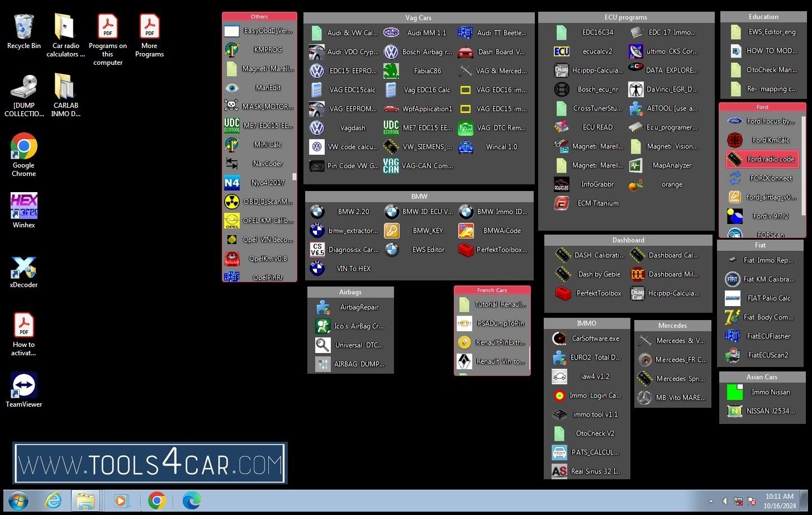Launch BMW 2.20 shortcut

[344, 212]
